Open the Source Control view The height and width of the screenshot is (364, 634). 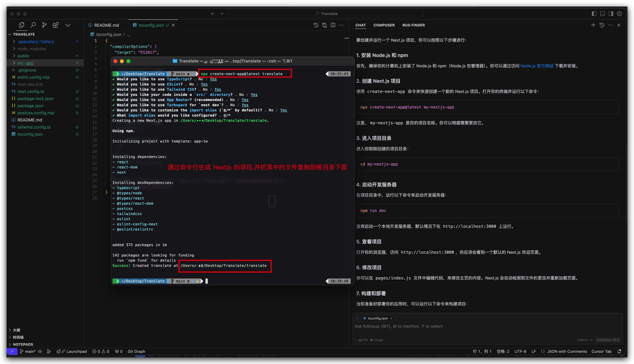click(44, 25)
